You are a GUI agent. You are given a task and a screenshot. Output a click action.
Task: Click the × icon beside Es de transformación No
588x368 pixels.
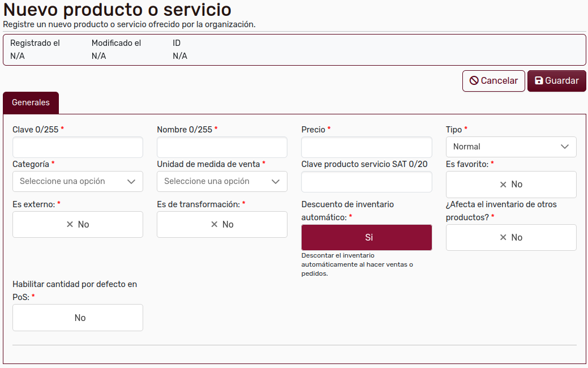click(x=213, y=224)
